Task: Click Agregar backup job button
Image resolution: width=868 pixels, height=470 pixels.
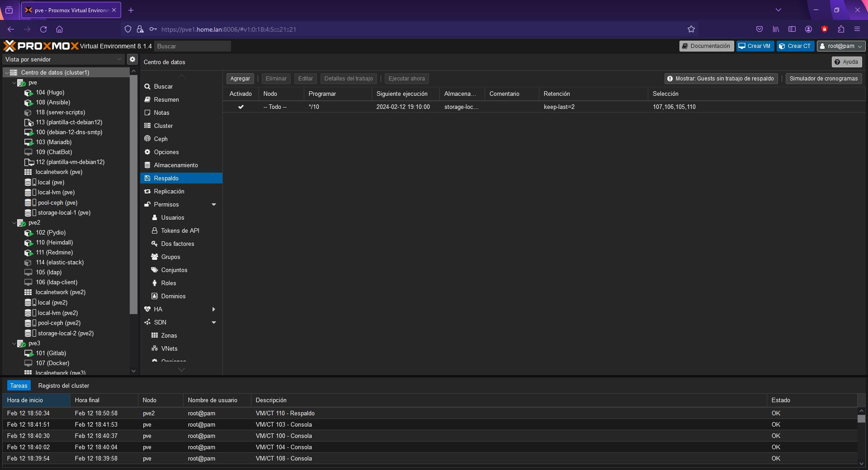Action: (x=240, y=79)
